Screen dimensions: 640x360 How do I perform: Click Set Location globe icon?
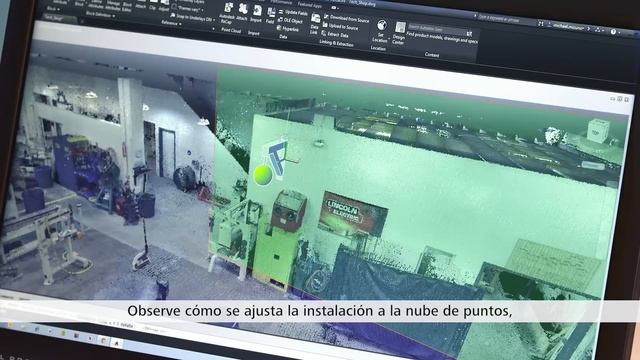pyautogui.click(x=381, y=26)
